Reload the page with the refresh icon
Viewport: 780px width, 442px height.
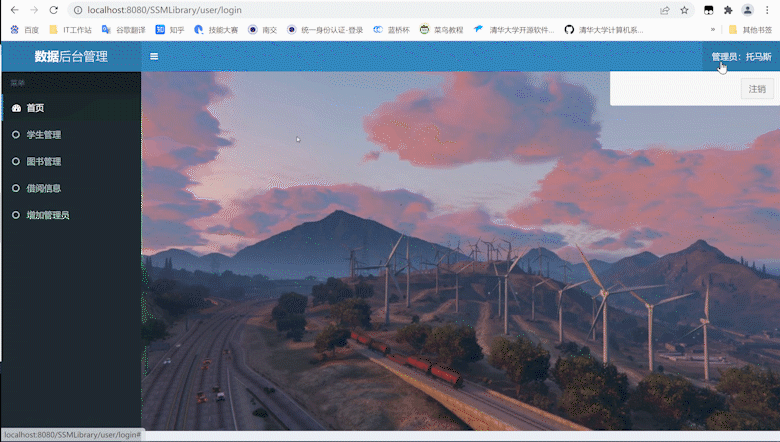(x=54, y=10)
